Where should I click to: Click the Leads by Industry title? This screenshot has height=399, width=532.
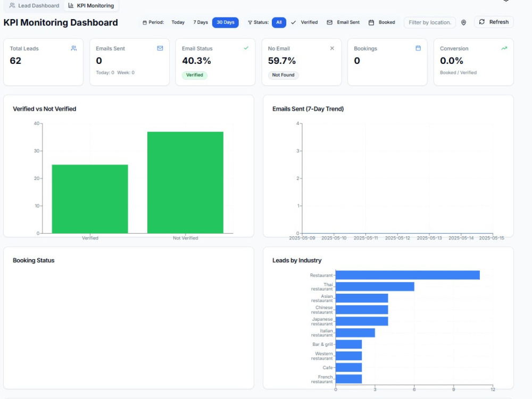(297, 261)
